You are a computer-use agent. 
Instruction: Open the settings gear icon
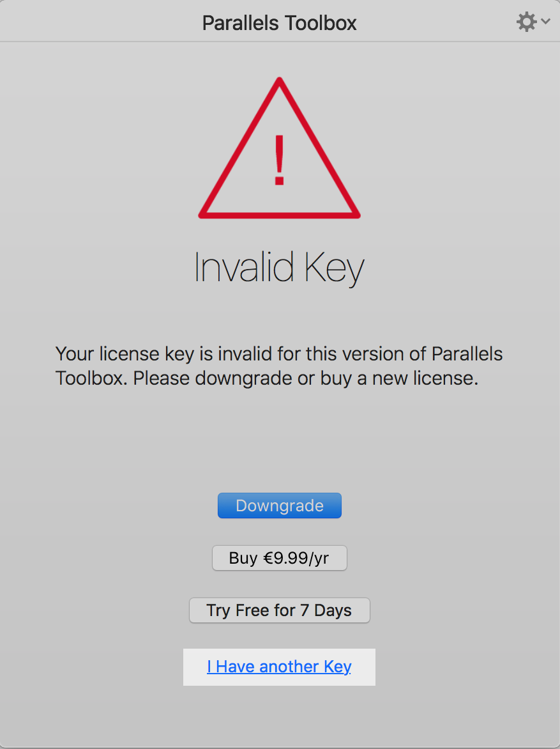(x=526, y=22)
